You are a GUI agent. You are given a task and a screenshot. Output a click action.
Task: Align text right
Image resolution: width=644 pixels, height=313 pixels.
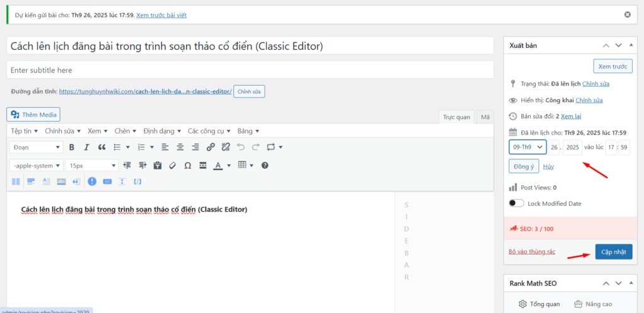pos(196,147)
